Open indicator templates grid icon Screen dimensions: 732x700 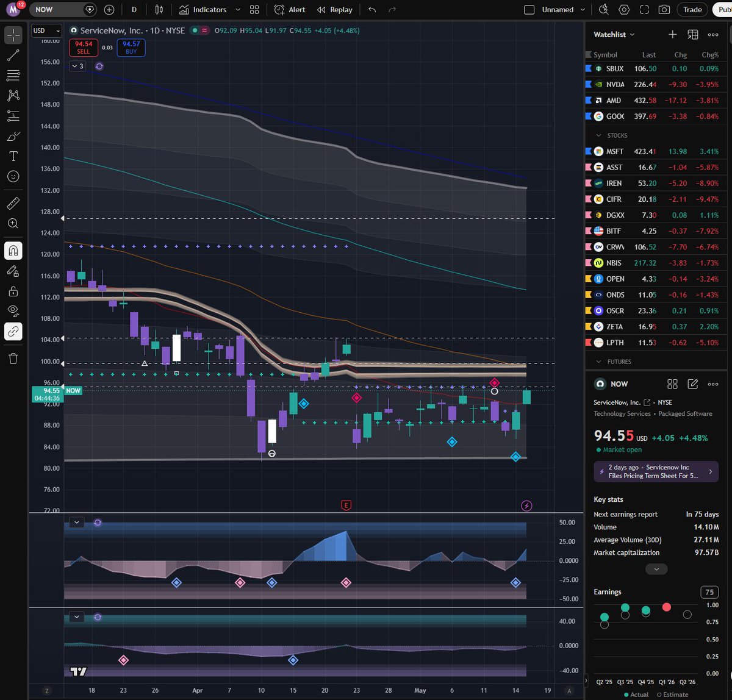point(254,10)
